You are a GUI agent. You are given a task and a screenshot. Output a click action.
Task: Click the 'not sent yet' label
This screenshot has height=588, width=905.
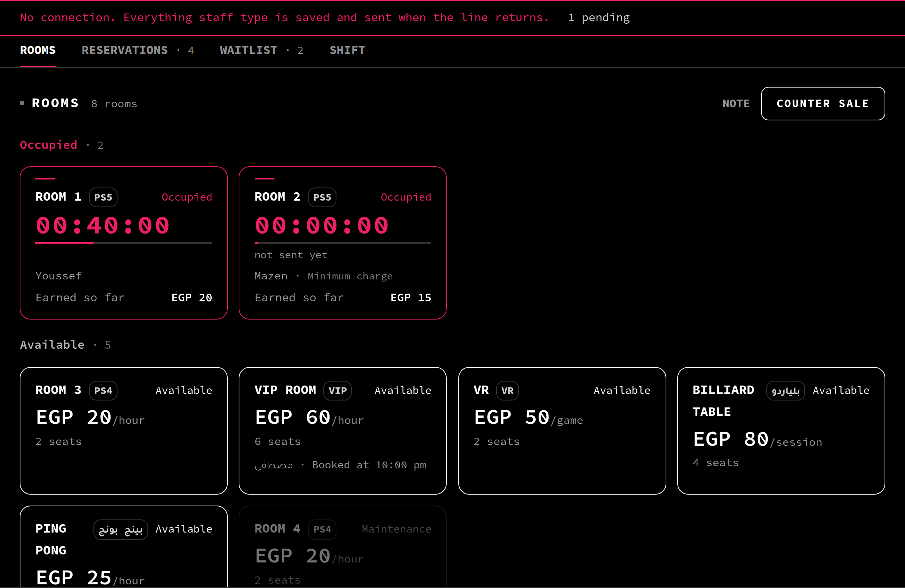(291, 255)
